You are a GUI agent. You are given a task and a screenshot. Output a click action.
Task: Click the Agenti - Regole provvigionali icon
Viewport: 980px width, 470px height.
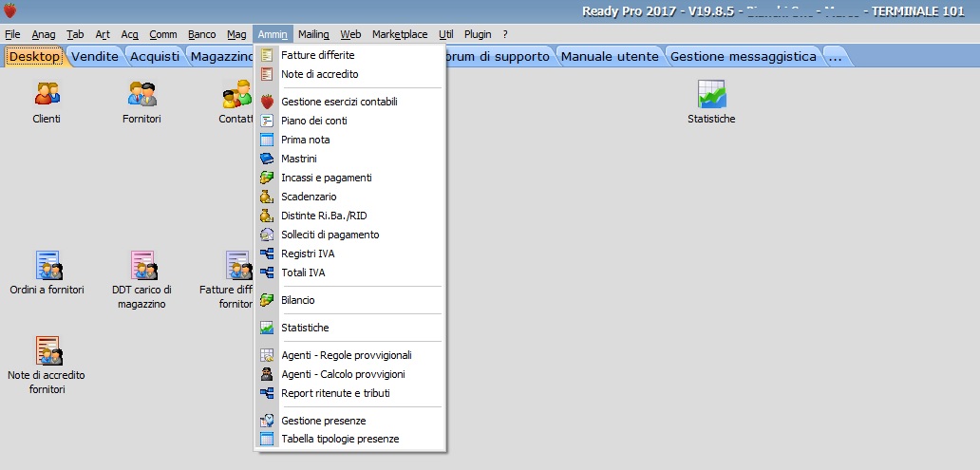[x=267, y=355]
